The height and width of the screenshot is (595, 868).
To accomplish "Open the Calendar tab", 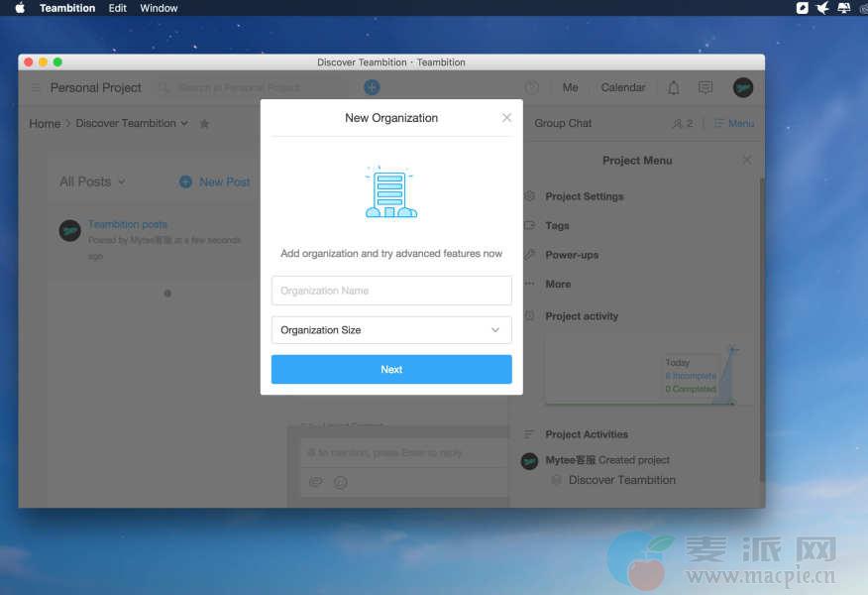I will [623, 87].
